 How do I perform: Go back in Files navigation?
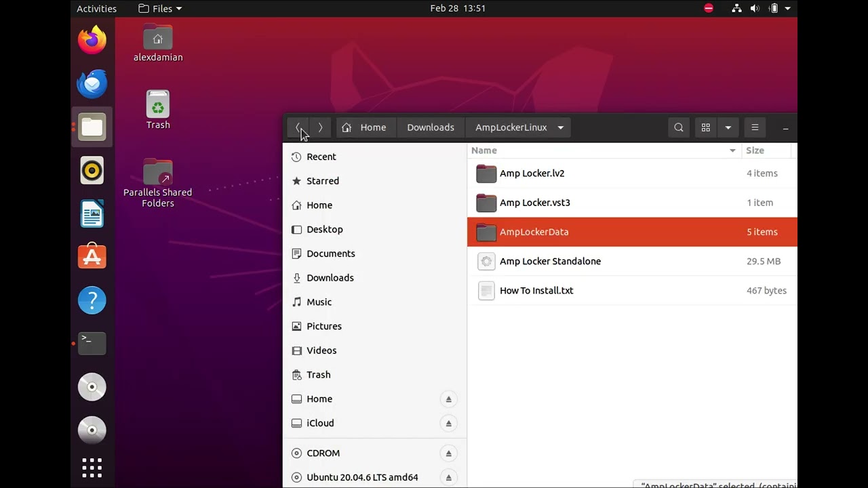coord(298,127)
